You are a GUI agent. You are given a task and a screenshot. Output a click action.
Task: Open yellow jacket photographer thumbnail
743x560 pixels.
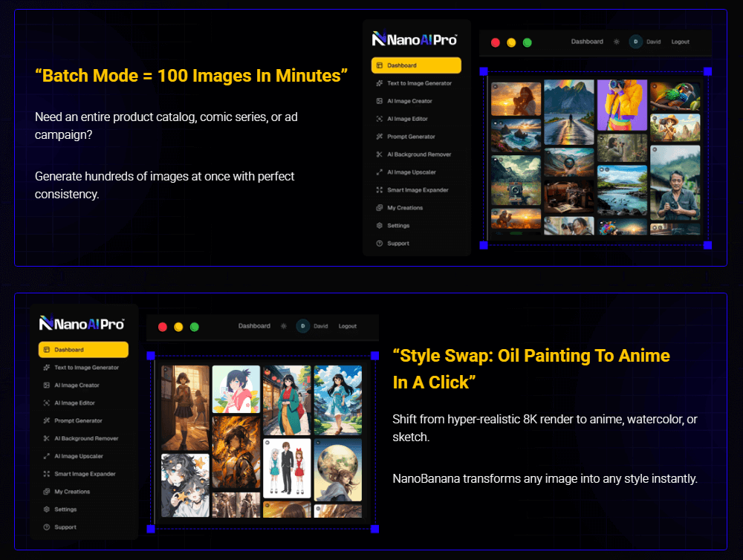coord(622,105)
